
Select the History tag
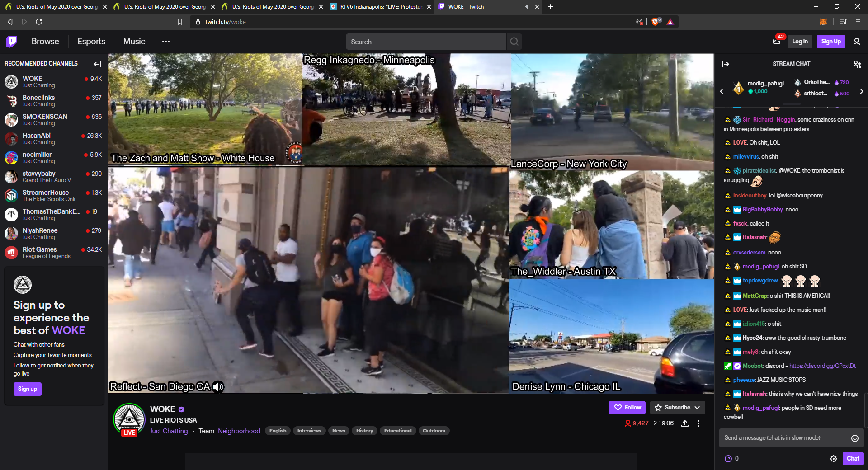coord(364,431)
